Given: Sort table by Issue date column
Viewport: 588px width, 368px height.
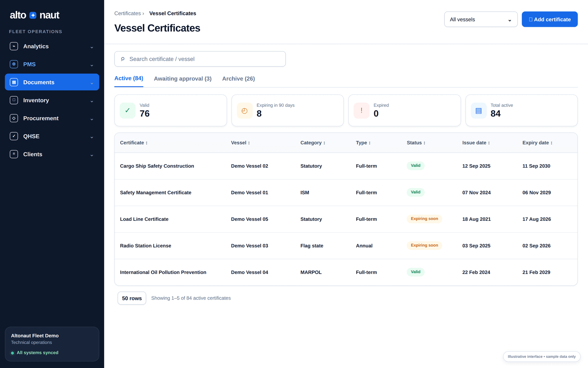Looking at the screenshot, I should [x=476, y=143].
